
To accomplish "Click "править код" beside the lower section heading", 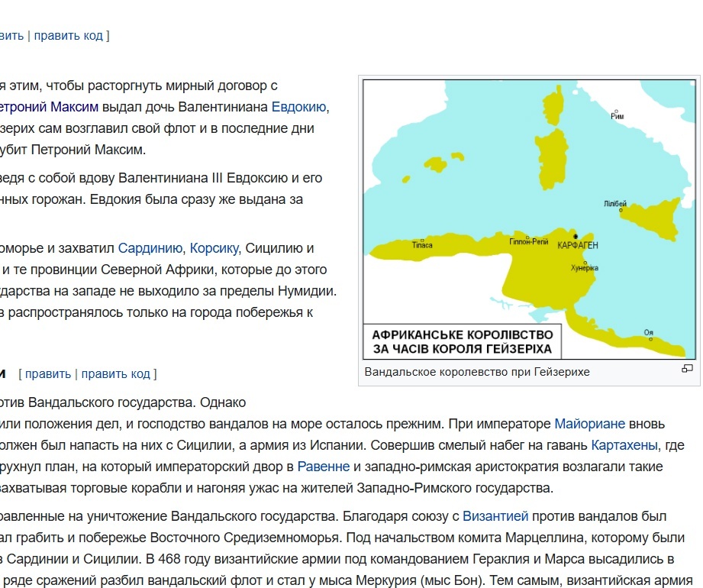I will pyautogui.click(x=116, y=373).
